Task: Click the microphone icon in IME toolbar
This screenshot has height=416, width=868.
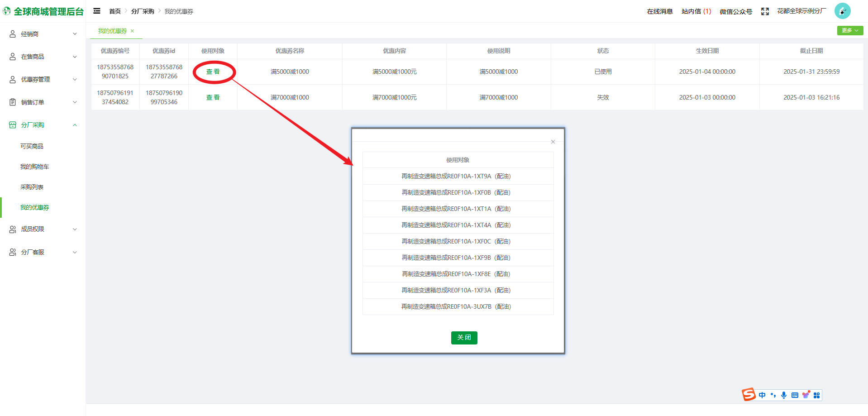Action: 784,395
